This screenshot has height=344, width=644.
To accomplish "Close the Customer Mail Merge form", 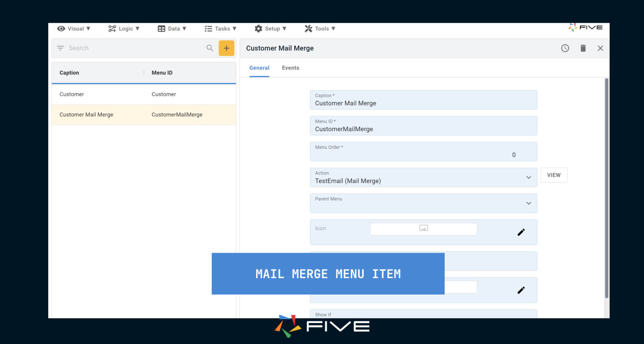I will tap(600, 48).
